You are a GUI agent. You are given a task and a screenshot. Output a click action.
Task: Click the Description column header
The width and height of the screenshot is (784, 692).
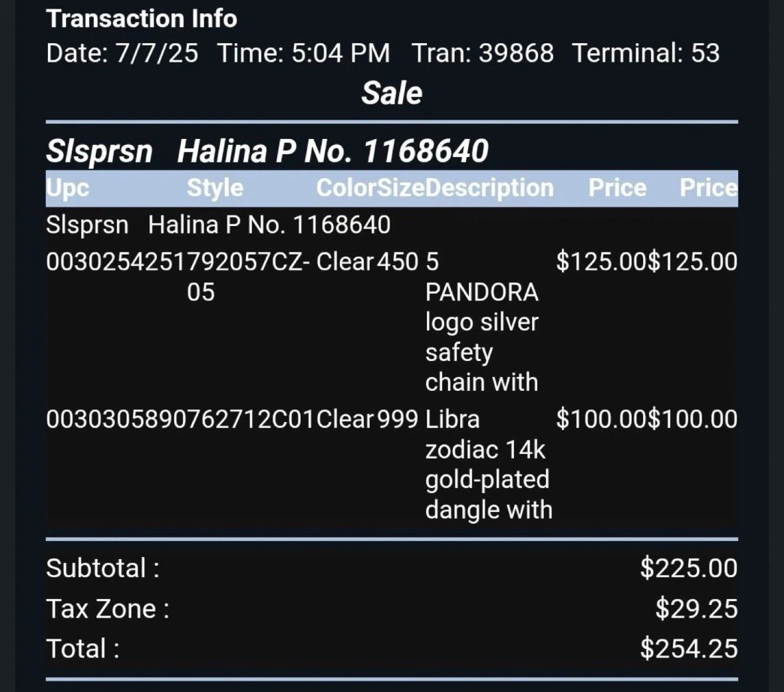[489, 188]
